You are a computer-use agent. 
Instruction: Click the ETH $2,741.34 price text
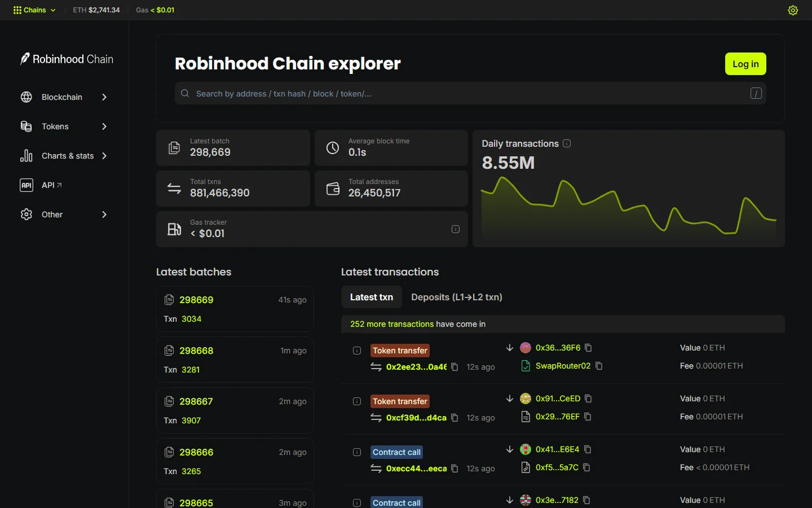(x=96, y=10)
